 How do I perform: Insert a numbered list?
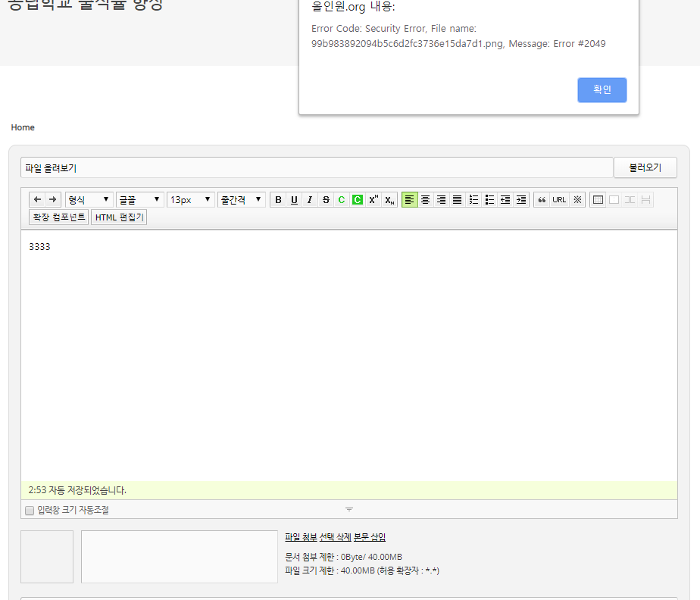pyautogui.click(x=473, y=200)
